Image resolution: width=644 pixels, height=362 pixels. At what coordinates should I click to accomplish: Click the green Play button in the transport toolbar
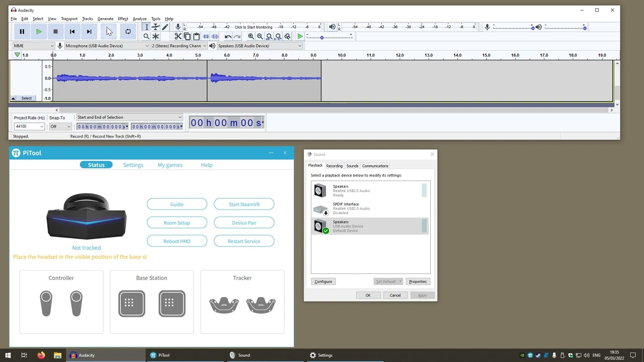39,32
